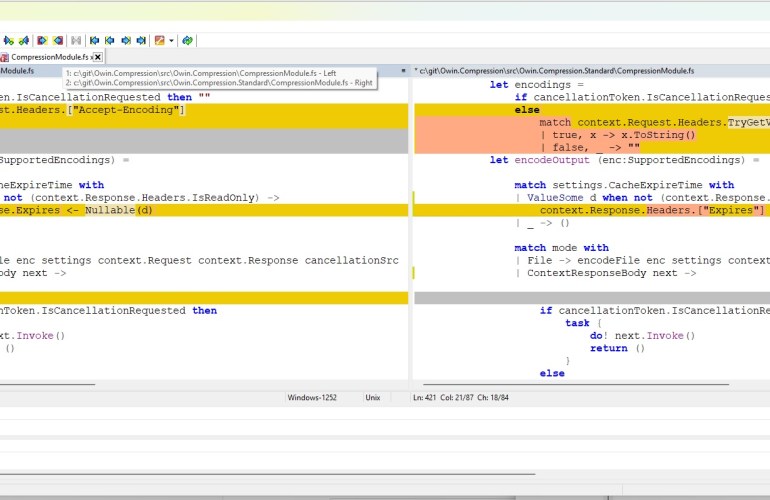Screen dimensions: 770x500
Task: Close the CompressionModule.fs tab
Action: 98,58
